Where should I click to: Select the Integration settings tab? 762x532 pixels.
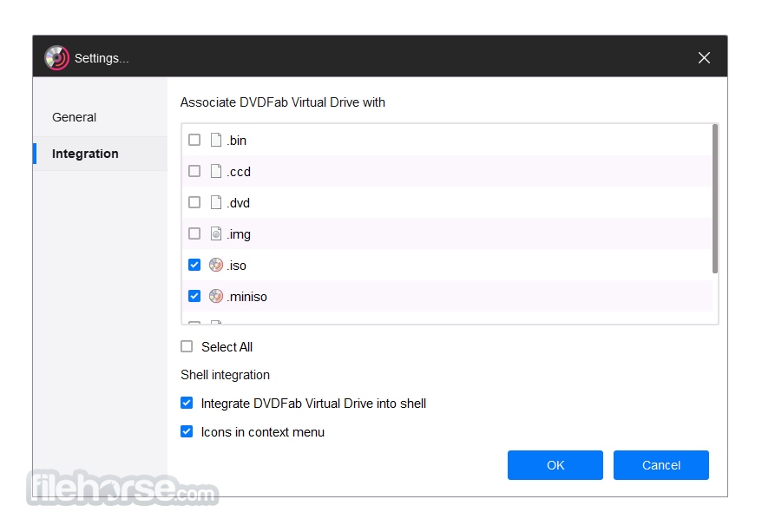pos(100,154)
